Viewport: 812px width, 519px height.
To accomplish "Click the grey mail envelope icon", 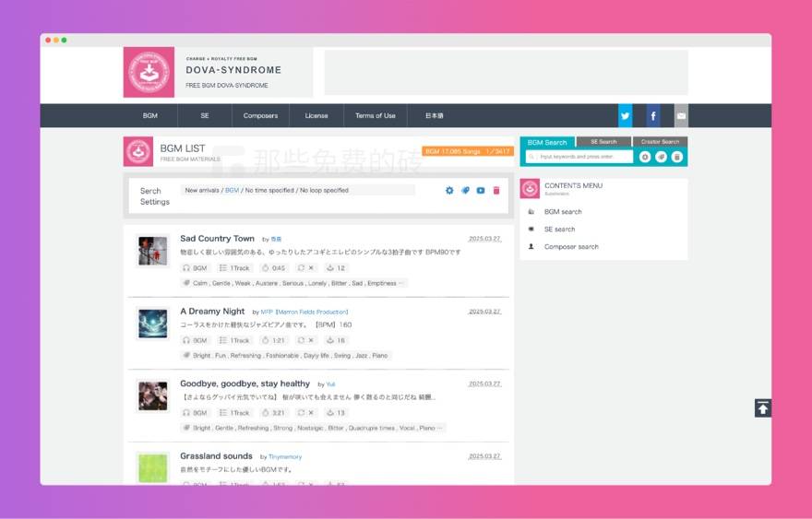I will [681, 115].
